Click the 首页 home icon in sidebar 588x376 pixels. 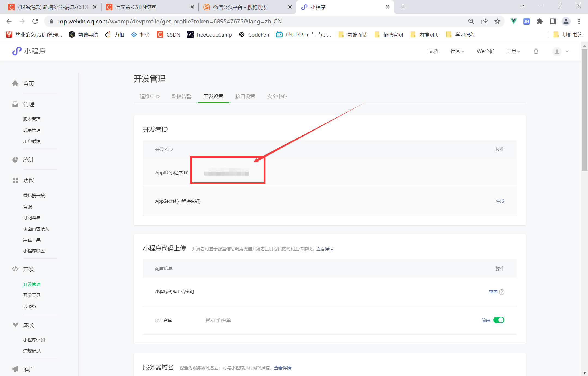click(x=15, y=84)
